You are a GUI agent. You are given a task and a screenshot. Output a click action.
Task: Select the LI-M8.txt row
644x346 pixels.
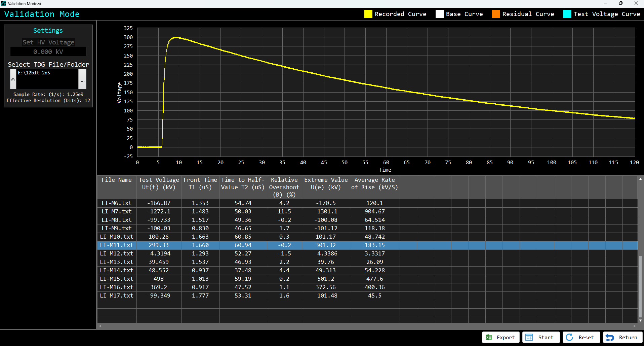click(367, 220)
